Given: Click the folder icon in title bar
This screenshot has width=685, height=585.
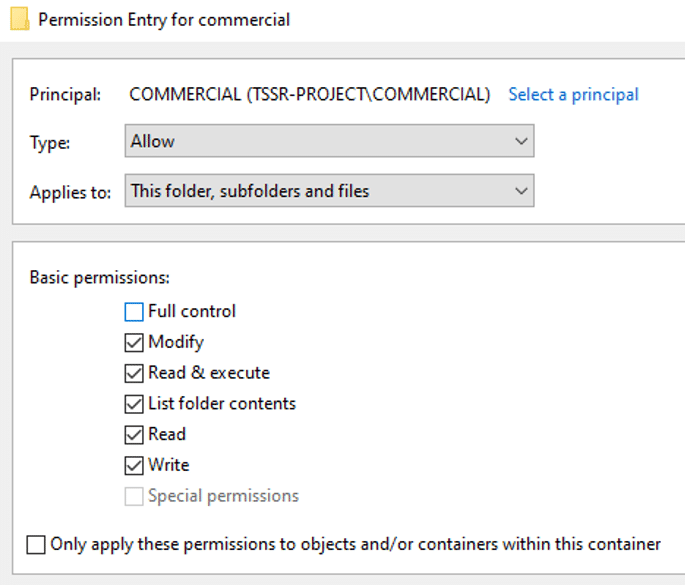Looking at the screenshot, I should pos(19,20).
